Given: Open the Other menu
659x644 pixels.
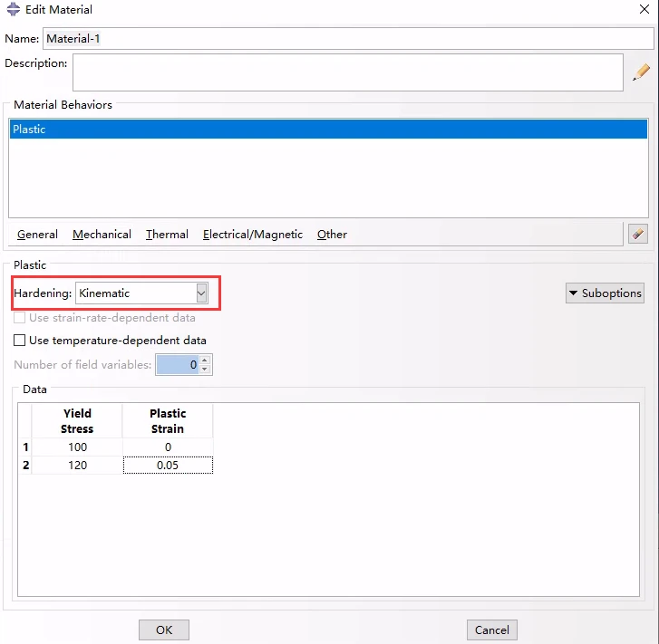Looking at the screenshot, I should tap(332, 235).
